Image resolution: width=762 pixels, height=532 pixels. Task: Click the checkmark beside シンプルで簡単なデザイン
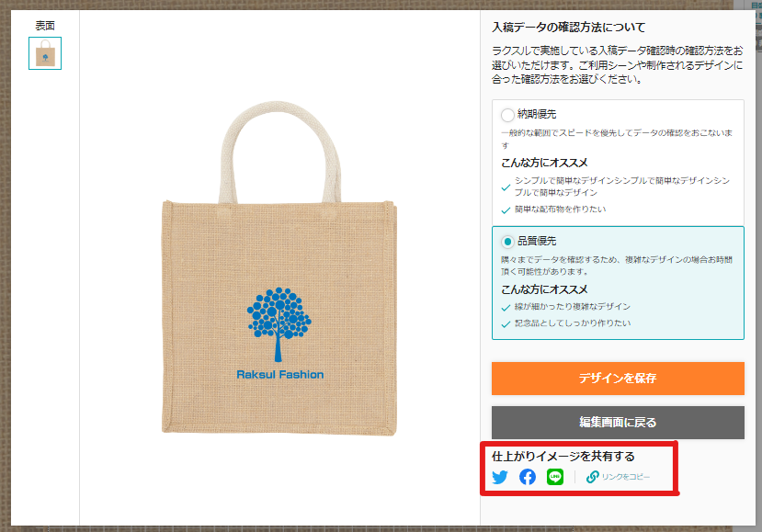506,187
